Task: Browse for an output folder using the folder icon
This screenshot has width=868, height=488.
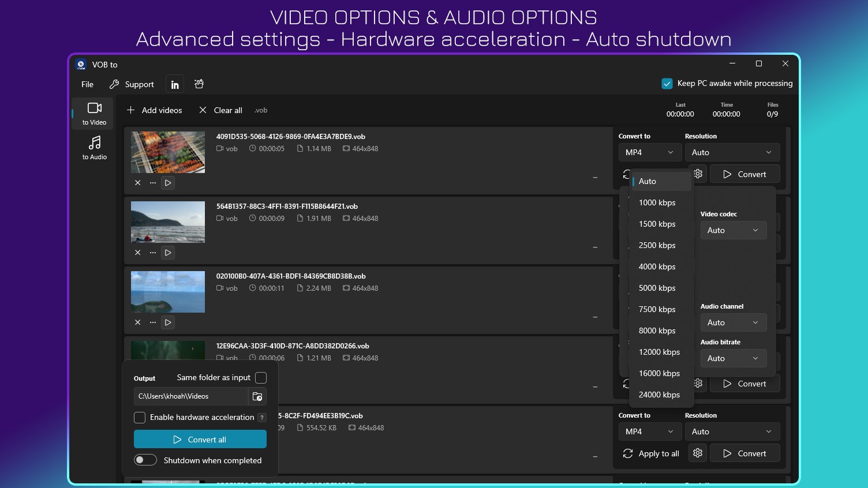Action: tap(257, 396)
